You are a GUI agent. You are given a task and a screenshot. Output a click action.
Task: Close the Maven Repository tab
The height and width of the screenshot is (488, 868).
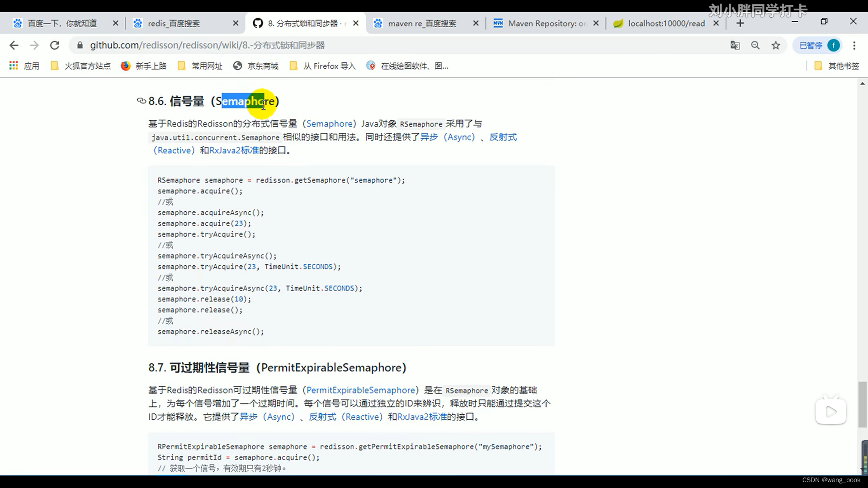click(x=596, y=23)
